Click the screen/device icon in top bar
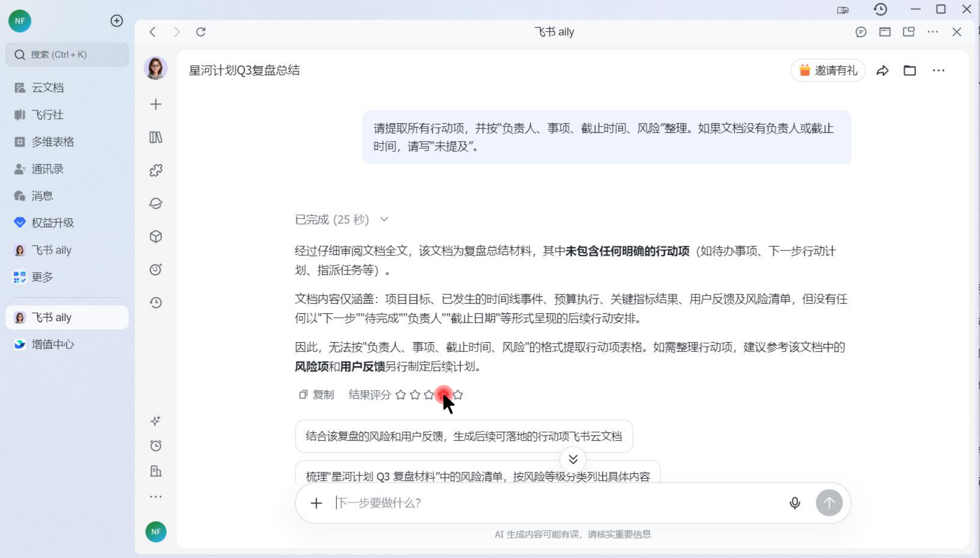 point(843,10)
